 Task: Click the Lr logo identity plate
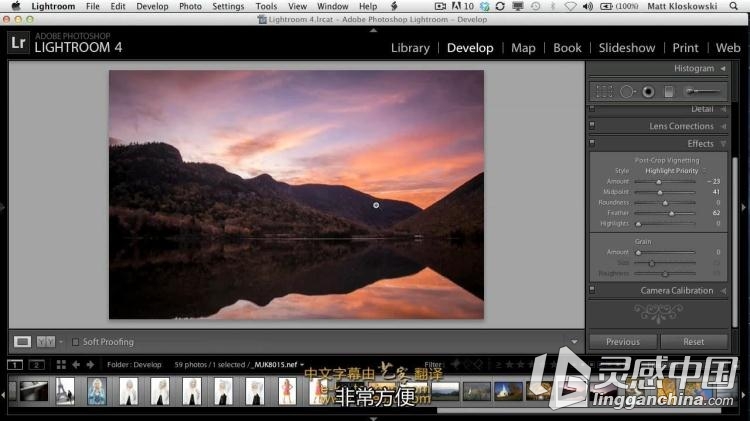(x=18, y=43)
